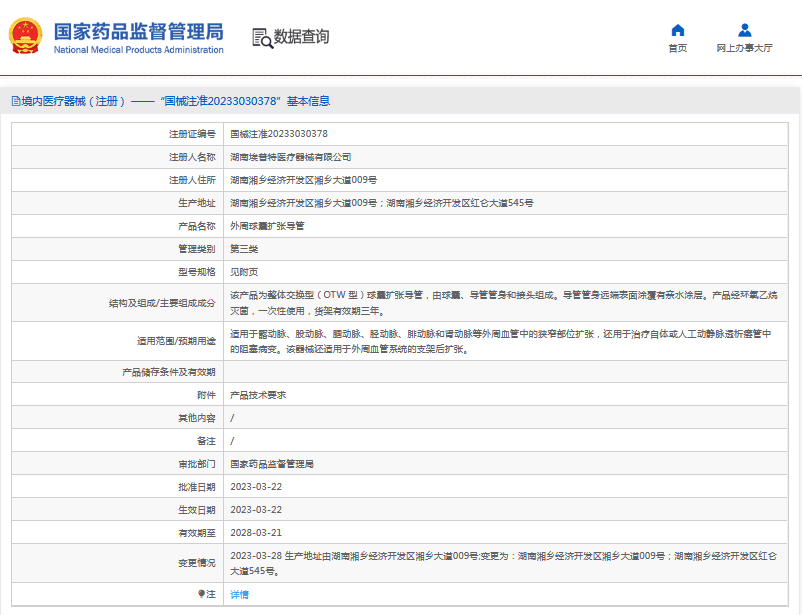Click the 管理类别 row label

click(197, 249)
